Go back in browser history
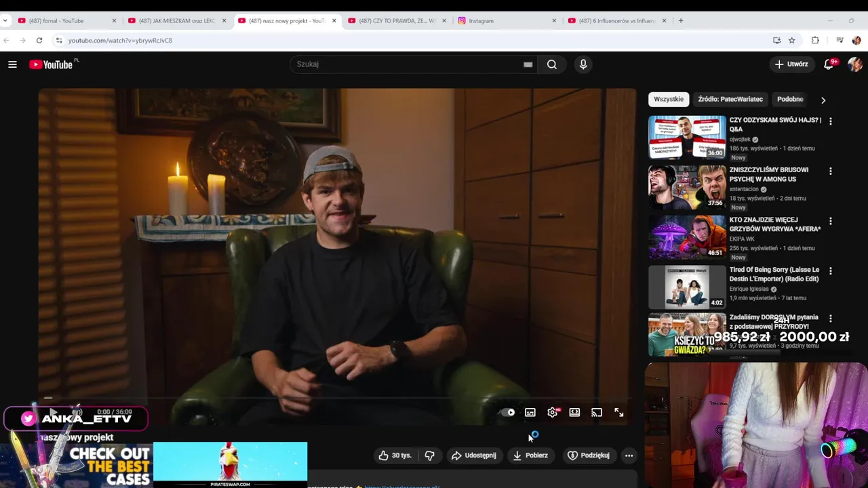This screenshot has width=868, height=488. point(6,41)
